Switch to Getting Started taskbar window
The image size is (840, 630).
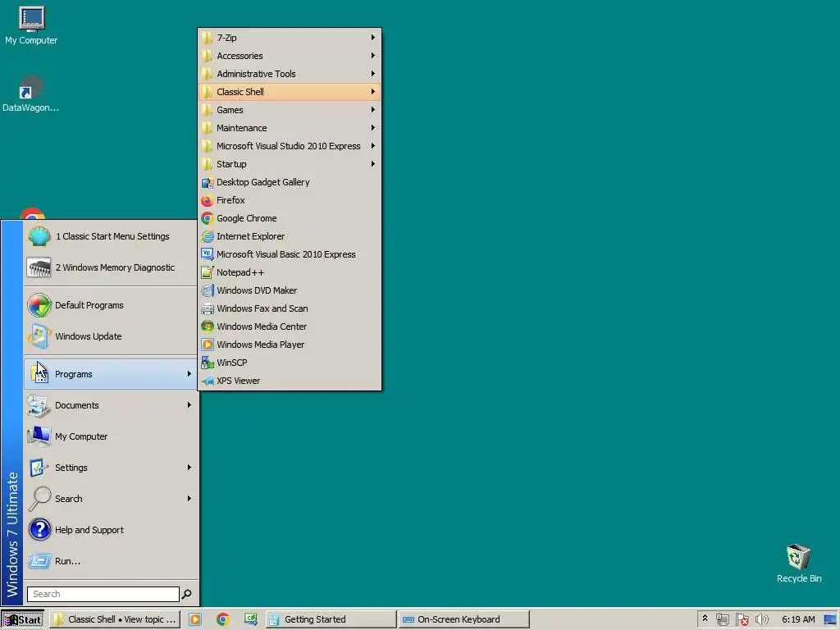tap(331, 619)
